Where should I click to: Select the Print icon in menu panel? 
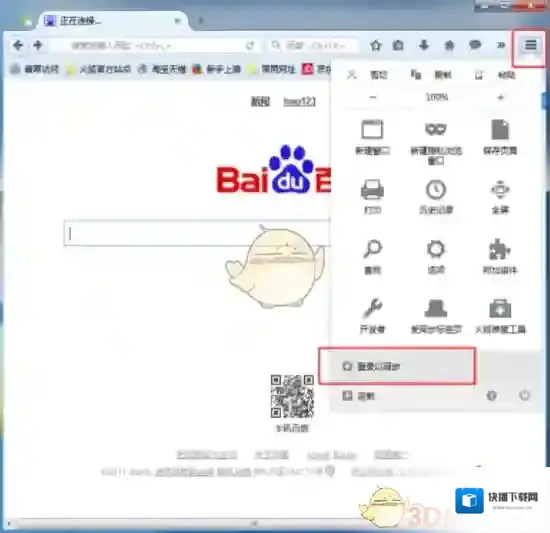pyautogui.click(x=372, y=190)
